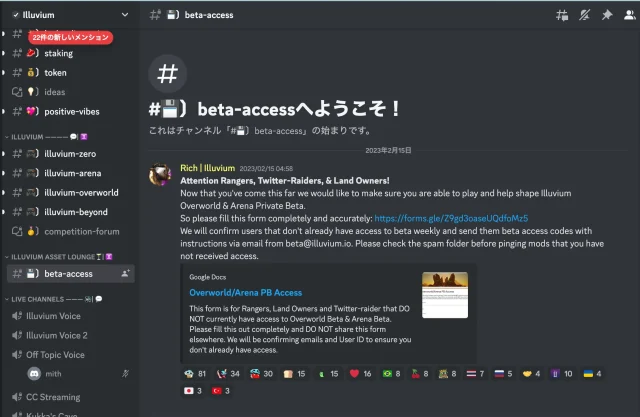This screenshot has height=417, width=640.
Task: Toggle the reaction with count 81
Action: coord(195,374)
